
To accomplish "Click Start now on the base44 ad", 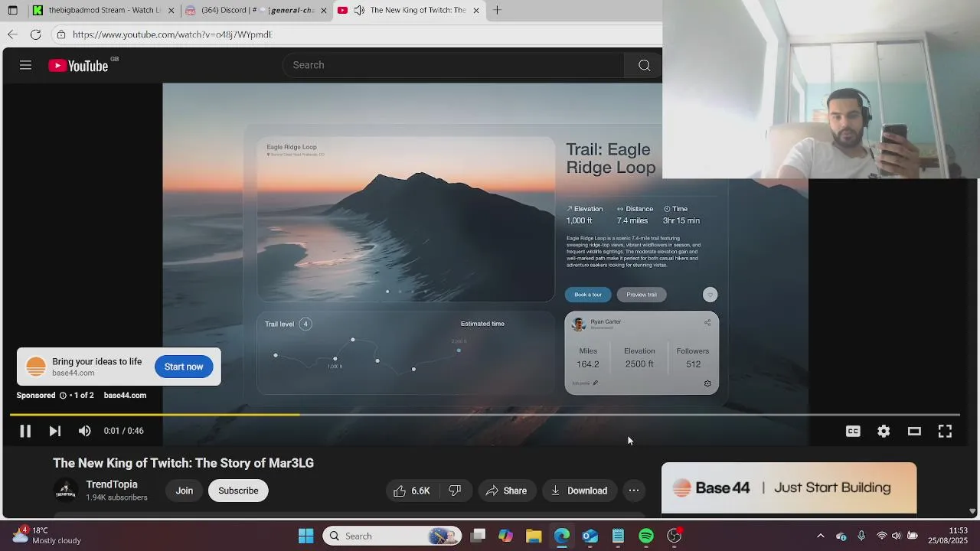I will pos(184,367).
